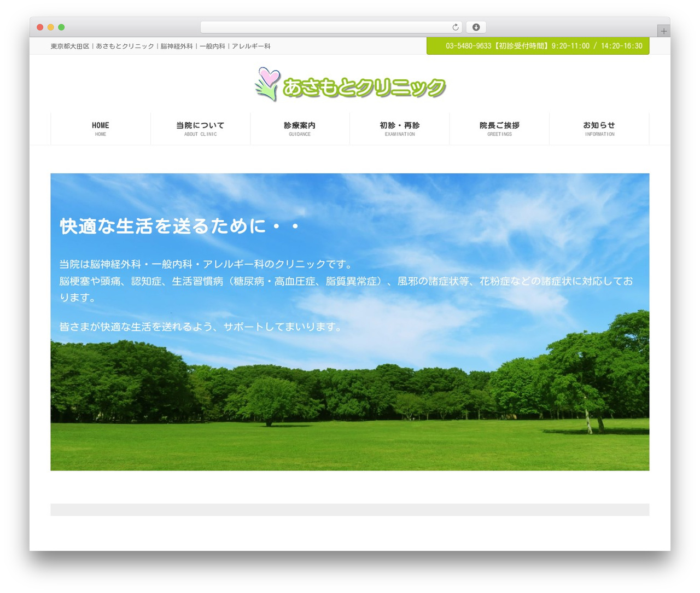Select 初診・再診 Examination menu

(400, 129)
